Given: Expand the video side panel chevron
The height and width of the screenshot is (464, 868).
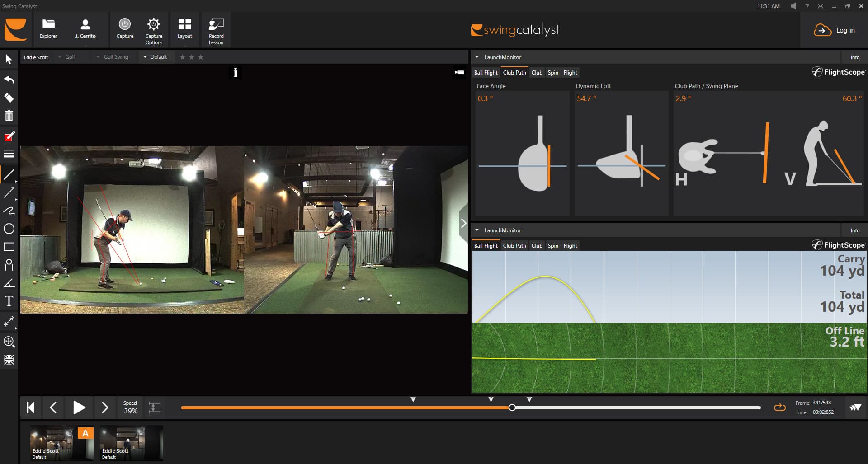Looking at the screenshot, I should tap(463, 223).
